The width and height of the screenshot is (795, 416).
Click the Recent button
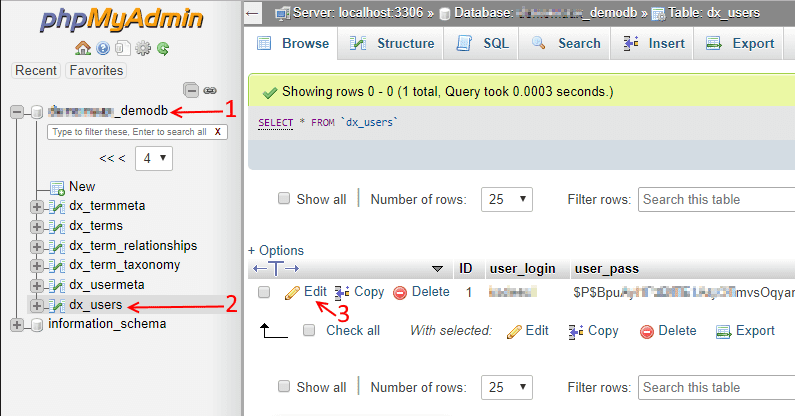35,71
